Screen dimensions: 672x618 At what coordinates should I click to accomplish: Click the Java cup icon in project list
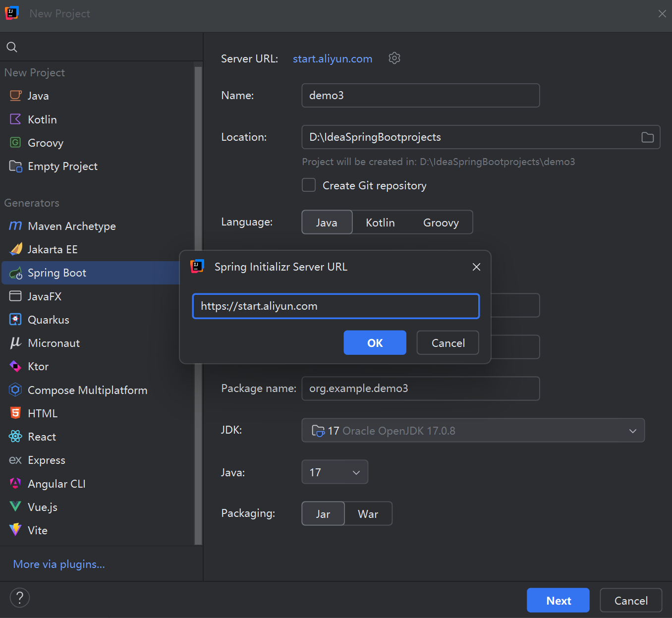click(x=16, y=96)
